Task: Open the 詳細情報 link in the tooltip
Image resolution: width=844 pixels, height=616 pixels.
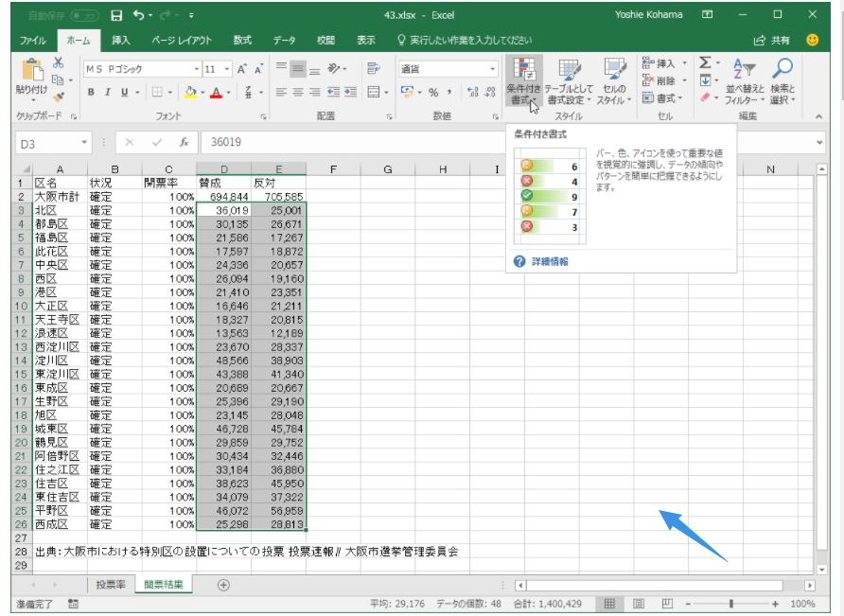Action: tap(550, 262)
